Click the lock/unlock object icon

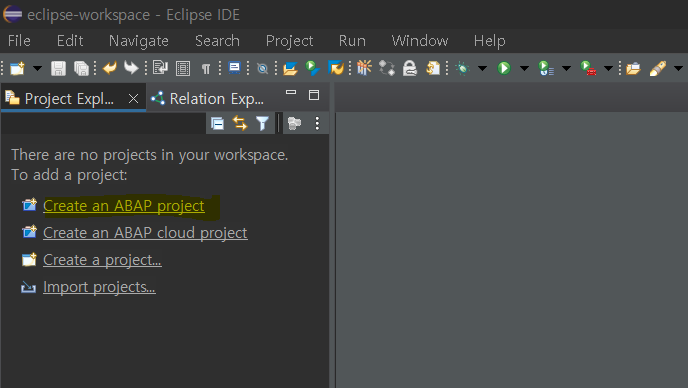point(410,68)
